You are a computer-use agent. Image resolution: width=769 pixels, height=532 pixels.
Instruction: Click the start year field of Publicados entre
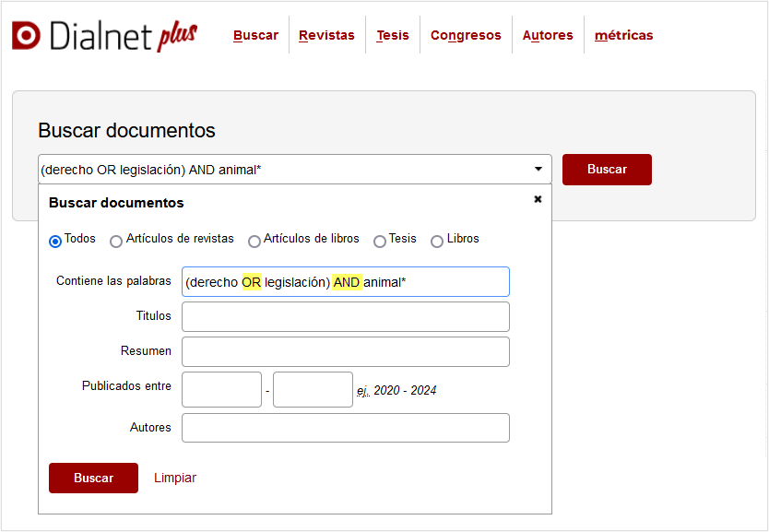point(221,389)
